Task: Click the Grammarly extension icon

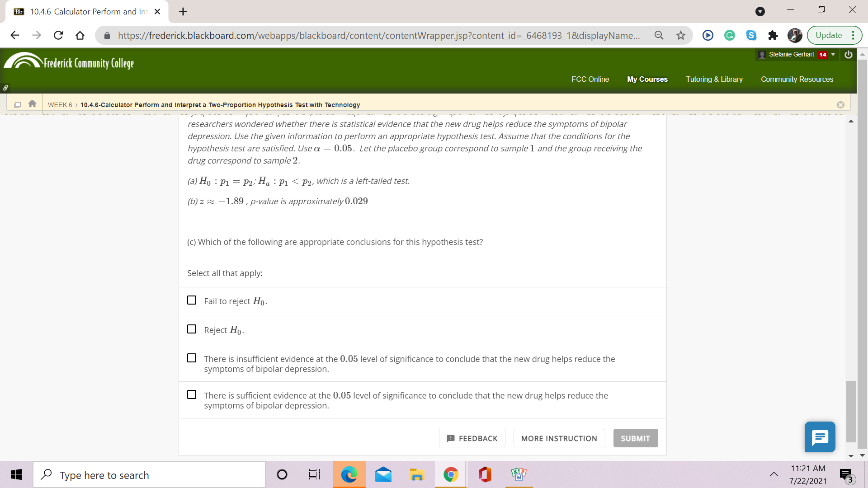Action: click(729, 35)
